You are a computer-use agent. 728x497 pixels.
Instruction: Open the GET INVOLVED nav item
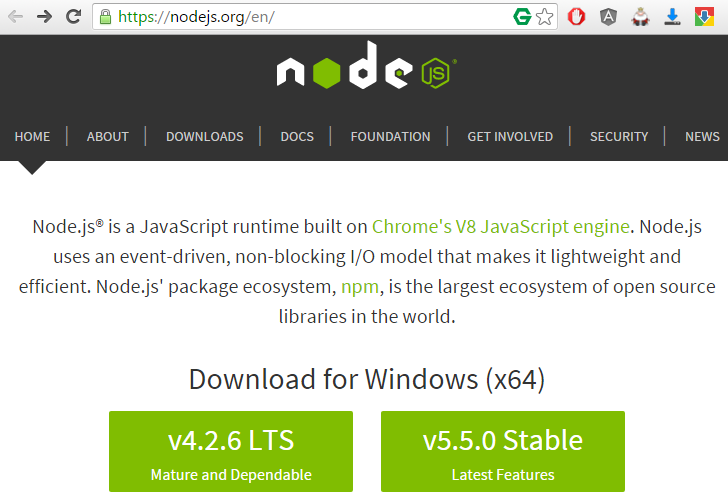[510, 137]
